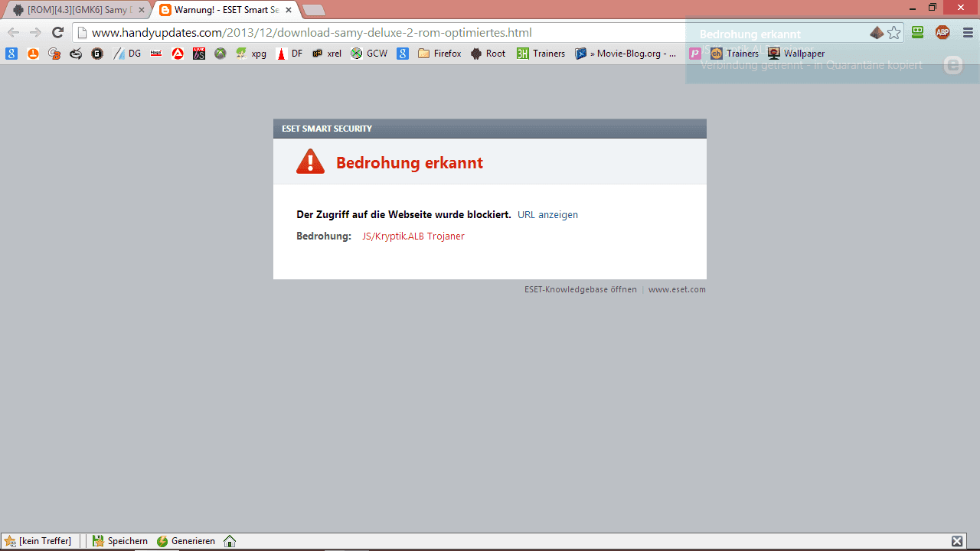980x551 pixels.
Task: Open the Chrome hamburger menu
Action: pos(968,32)
